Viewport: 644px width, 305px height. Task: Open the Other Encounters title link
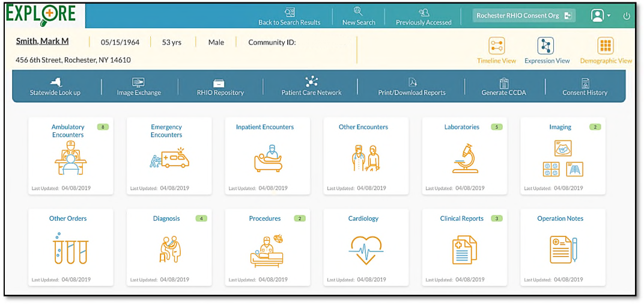(x=363, y=127)
